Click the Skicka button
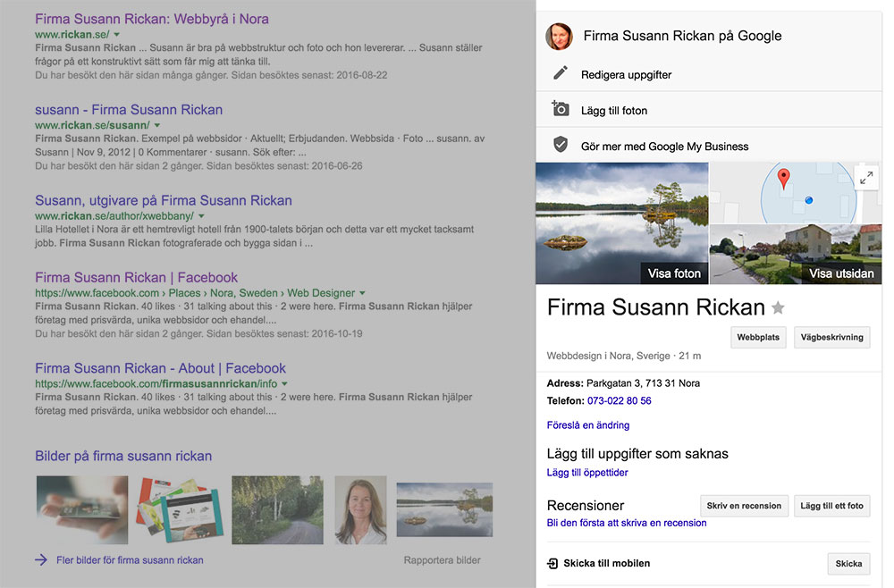 [848, 564]
